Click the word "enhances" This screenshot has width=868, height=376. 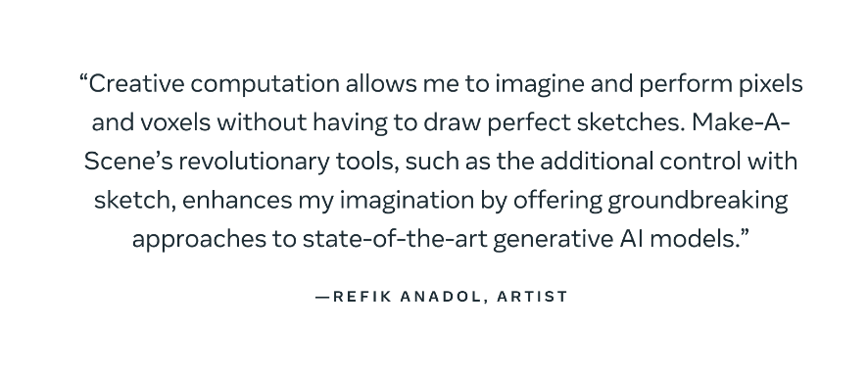coord(237,200)
